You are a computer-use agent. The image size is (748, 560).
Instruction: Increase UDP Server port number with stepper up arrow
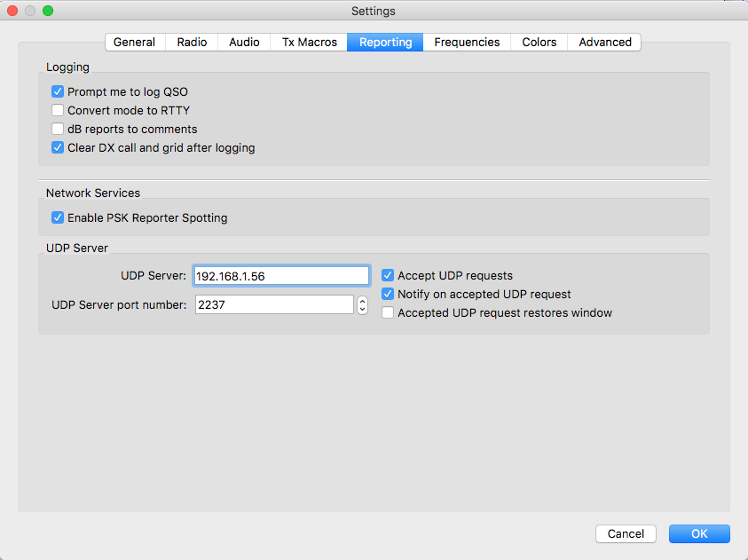[363, 301]
